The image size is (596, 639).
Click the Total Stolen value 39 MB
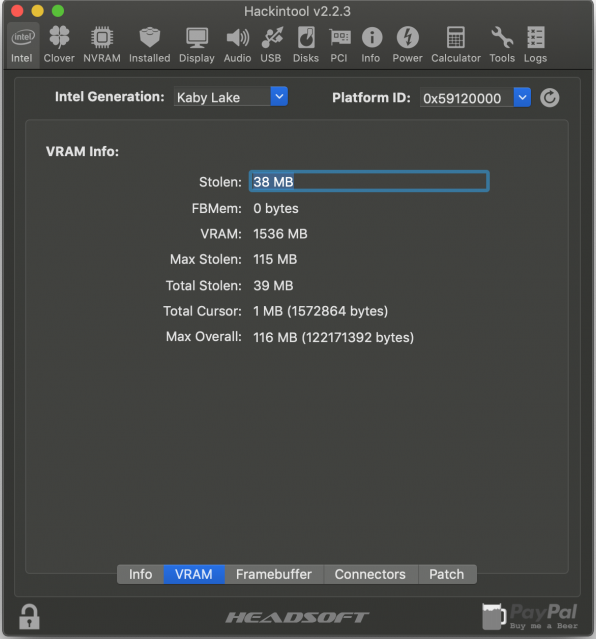273,285
